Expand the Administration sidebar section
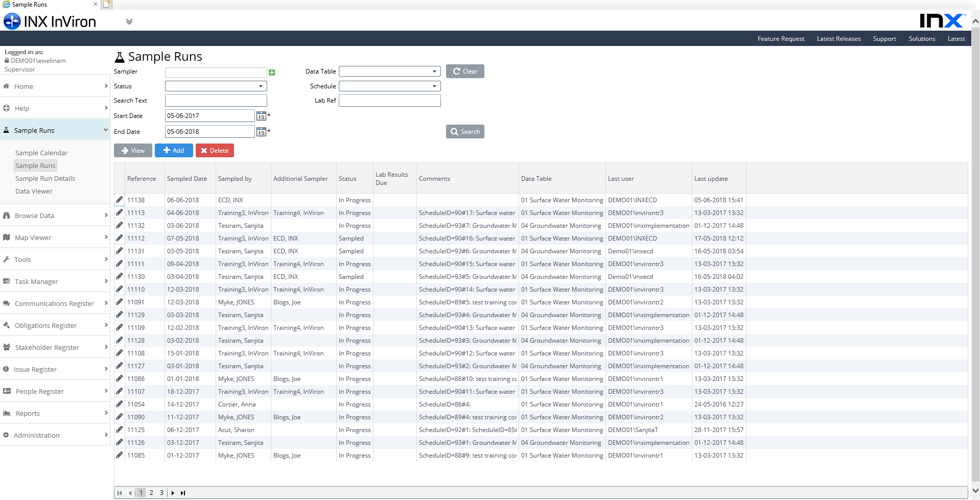The width and height of the screenshot is (980, 500). 55,435
